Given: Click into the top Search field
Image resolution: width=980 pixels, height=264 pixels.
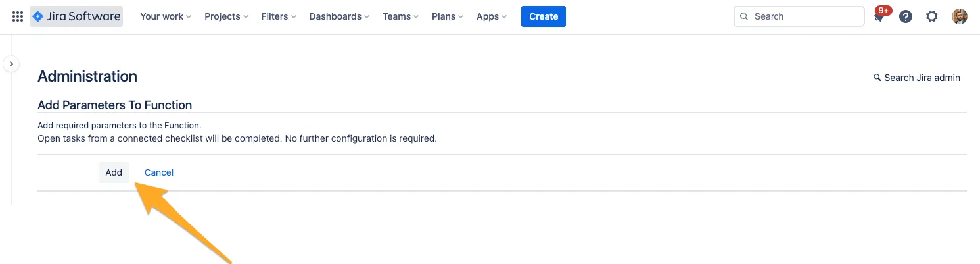Looking at the screenshot, I should 799,16.
